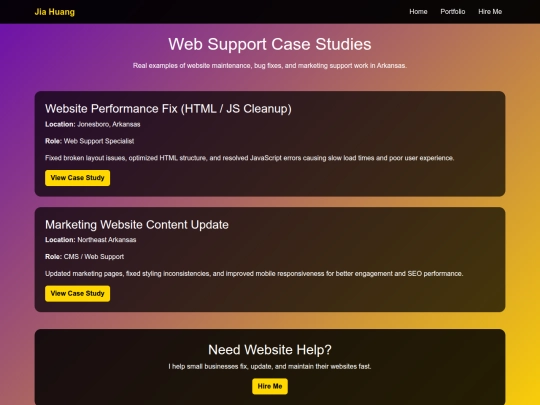View Case Study for Website Performance Fix
This screenshot has height=405, width=540.
point(77,178)
